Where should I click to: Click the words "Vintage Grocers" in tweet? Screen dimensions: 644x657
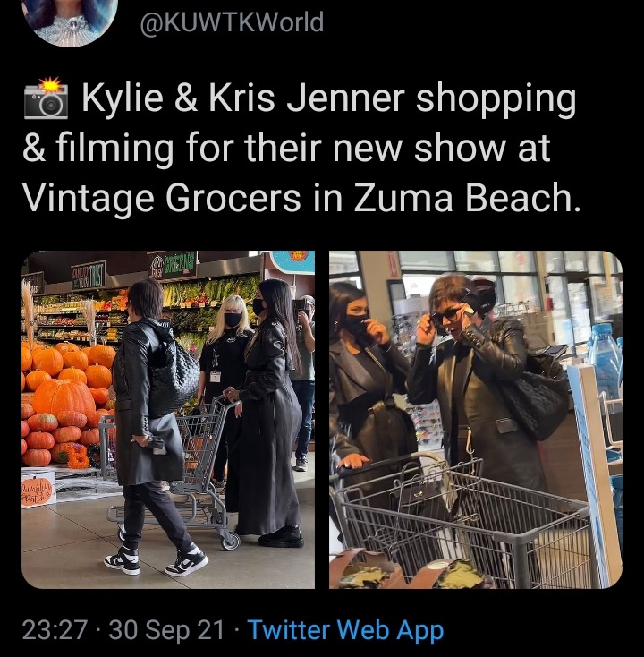[161, 198]
